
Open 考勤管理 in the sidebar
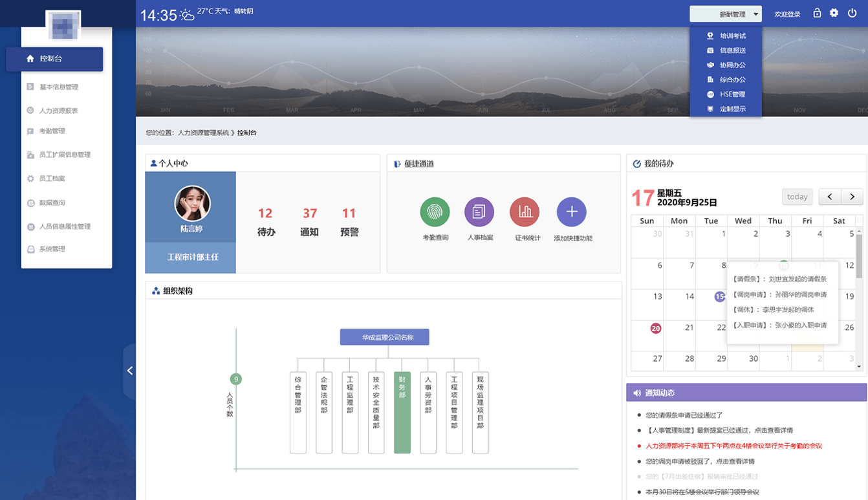pos(52,131)
